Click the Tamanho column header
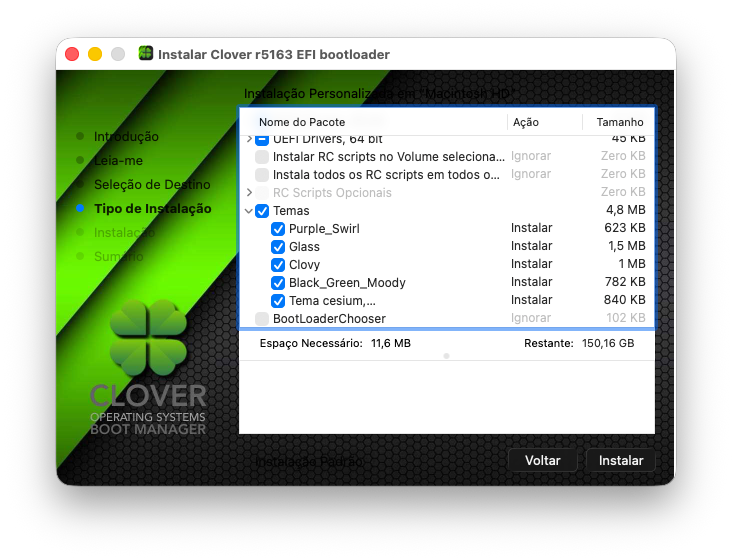The image size is (732, 560). click(x=620, y=122)
